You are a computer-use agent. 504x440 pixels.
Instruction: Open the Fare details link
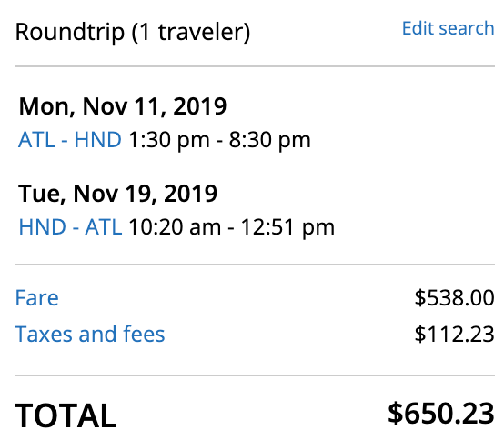37,297
